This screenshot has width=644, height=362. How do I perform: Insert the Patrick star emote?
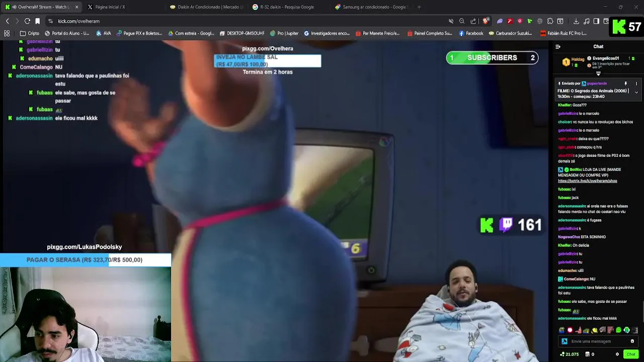578,330
